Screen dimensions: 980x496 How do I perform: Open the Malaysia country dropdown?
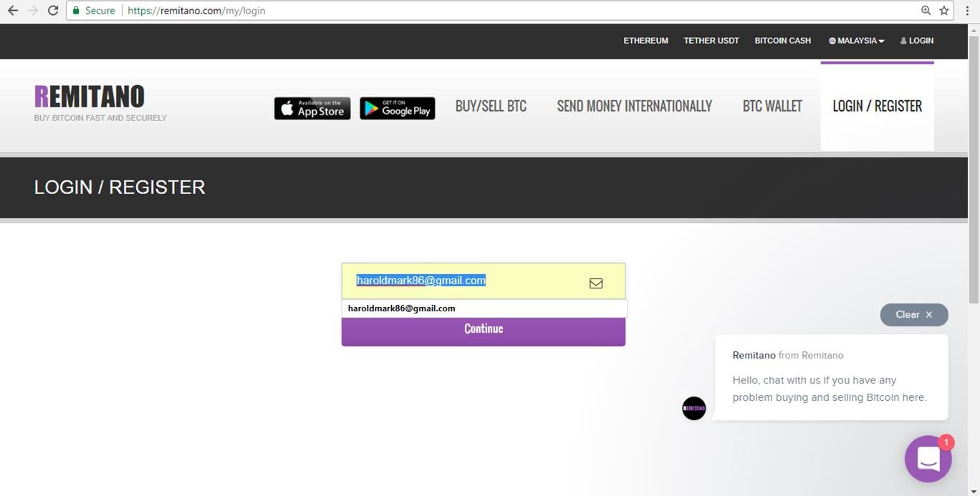[856, 41]
